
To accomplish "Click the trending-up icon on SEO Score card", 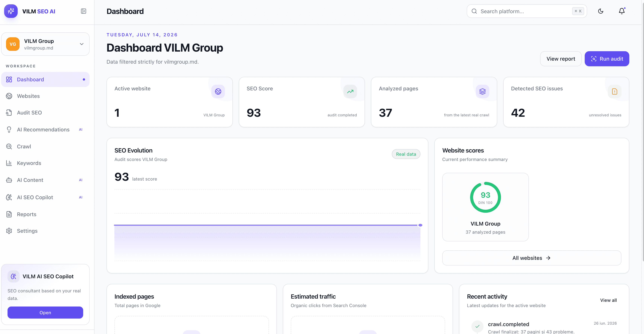I will 350,92.
